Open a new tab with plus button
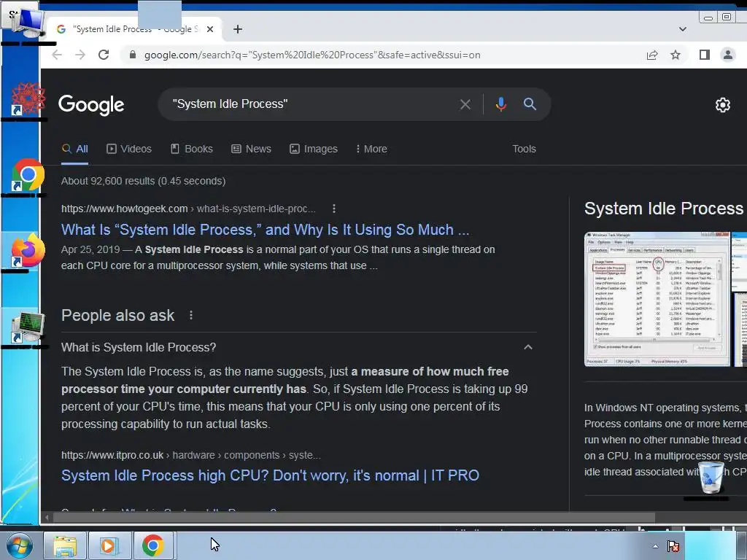 (x=238, y=29)
